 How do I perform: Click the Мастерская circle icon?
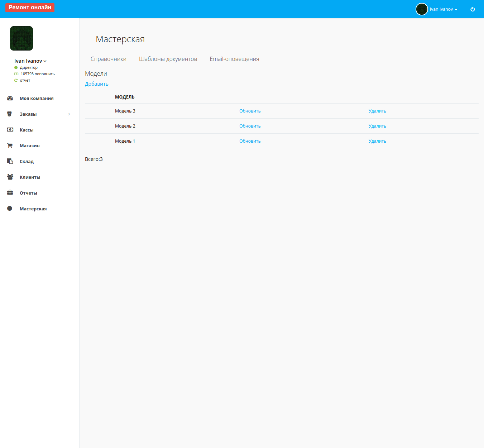pyautogui.click(x=10, y=208)
